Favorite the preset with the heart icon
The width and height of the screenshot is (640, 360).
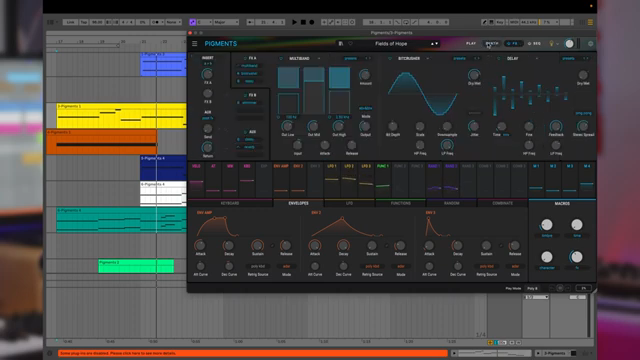point(351,44)
